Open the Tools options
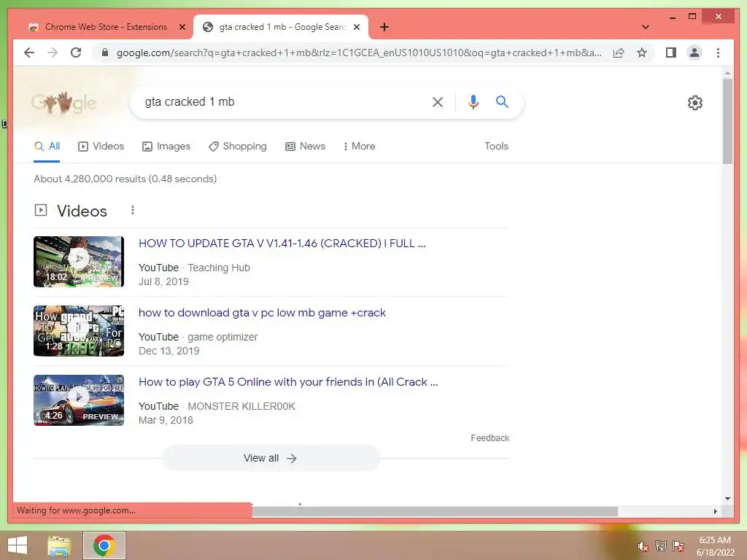The image size is (747, 560). coord(496,146)
